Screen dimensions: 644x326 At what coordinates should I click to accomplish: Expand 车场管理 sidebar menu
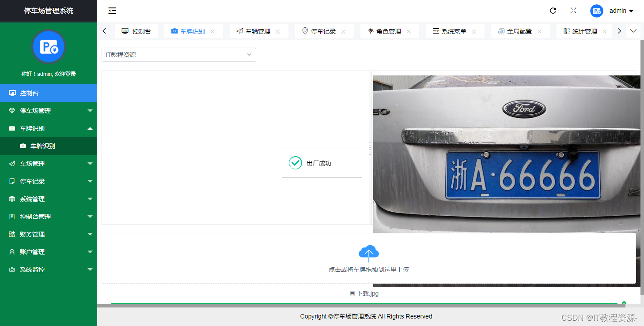(x=49, y=164)
